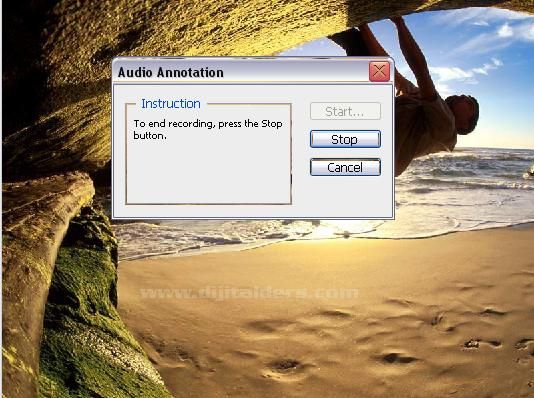Screen dimensions: 534x398
Task: Close the Audio Annotation window
Action: point(379,72)
